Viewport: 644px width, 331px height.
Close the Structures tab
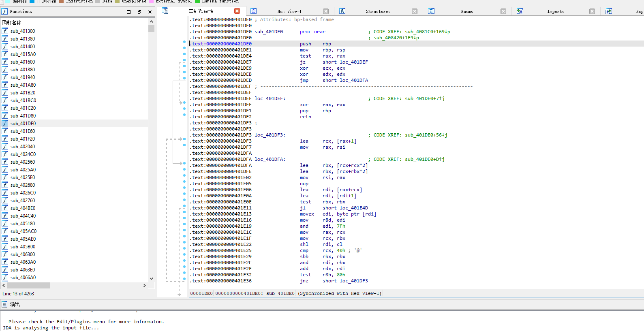tap(415, 11)
